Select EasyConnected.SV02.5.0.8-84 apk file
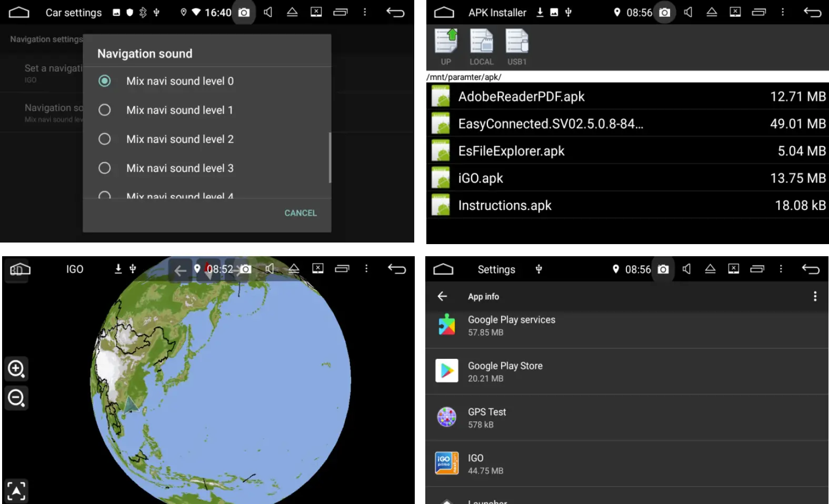829x504 pixels. point(627,124)
